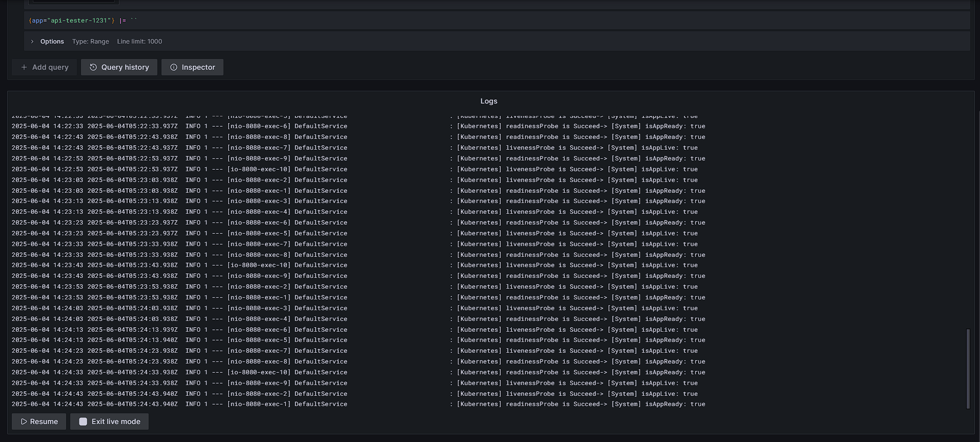Open the last readinessProbe line at 14:24:43
Viewport: 980px width, 442px height.
pos(359,404)
